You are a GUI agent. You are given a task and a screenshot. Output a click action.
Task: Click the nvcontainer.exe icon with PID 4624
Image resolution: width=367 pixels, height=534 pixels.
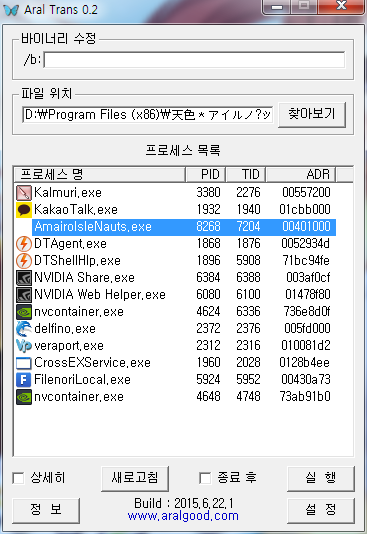pos(23,312)
